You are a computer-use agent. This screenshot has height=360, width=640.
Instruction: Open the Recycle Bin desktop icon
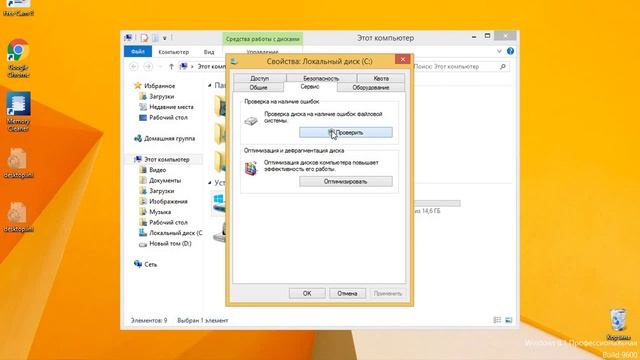pyautogui.click(x=618, y=324)
